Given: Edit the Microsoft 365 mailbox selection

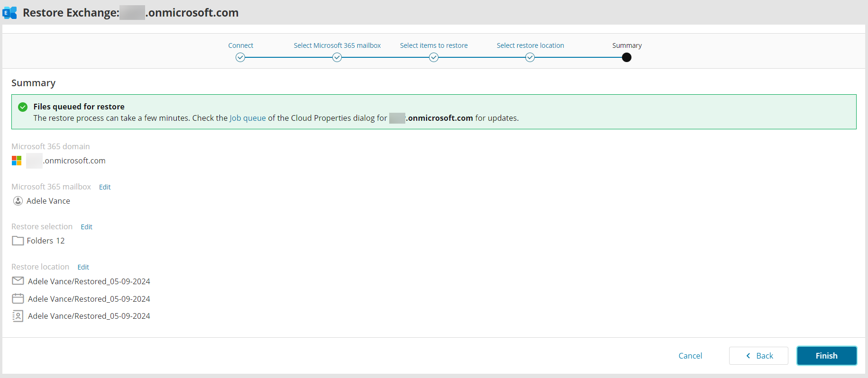Looking at the screenshot, I should point(105,187).
